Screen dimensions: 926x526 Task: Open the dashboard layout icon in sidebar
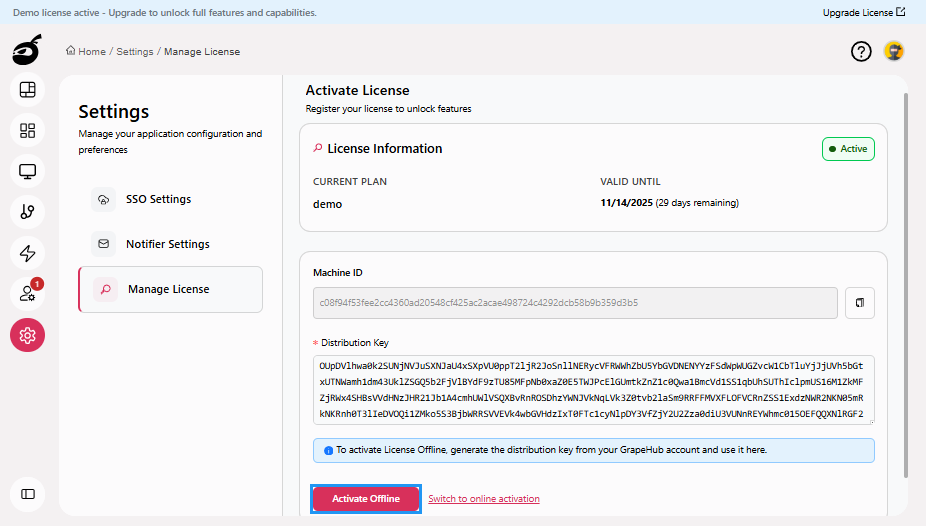tap(28, 90)
